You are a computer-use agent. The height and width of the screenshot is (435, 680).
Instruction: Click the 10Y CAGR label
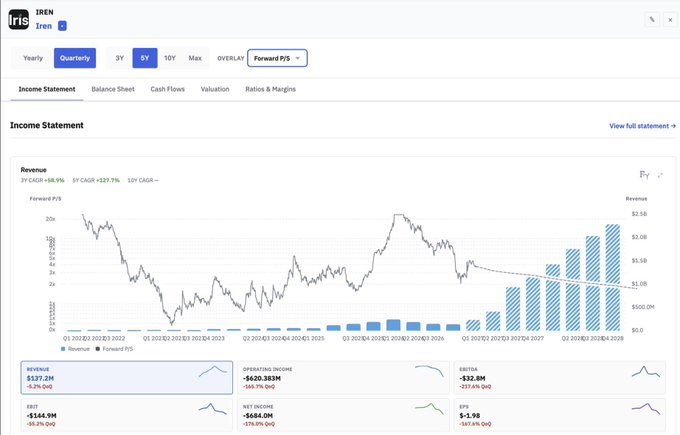[140, 180]
